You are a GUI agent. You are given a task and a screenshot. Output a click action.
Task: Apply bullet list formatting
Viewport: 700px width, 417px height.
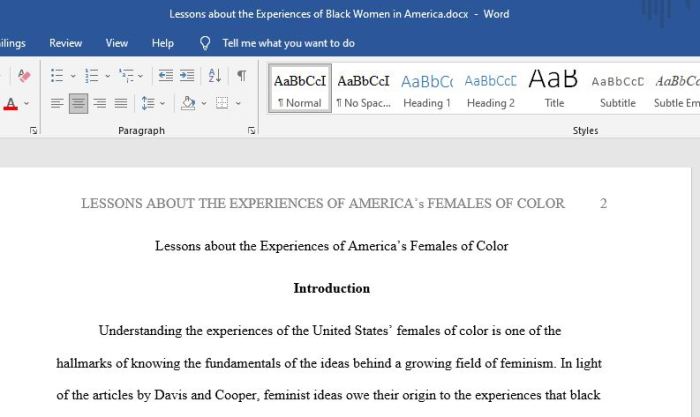pyautogui.click(x=57, y=76)
